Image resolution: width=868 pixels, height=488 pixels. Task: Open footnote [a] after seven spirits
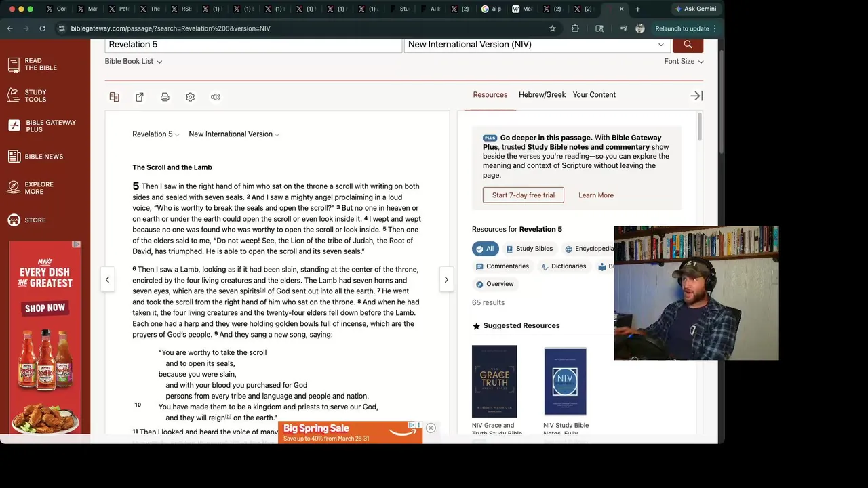click(x=263, y=290)
